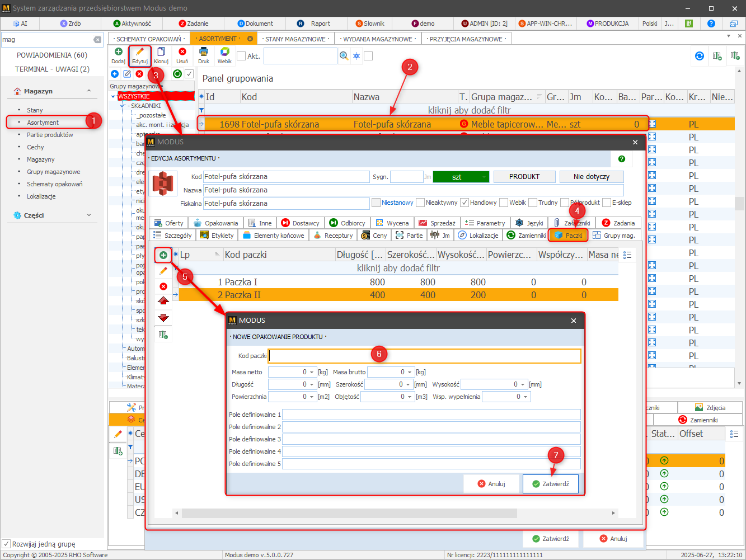Click Anuluj in the new package dialog
The width and height of the screenshot is (746, 560).
click(491, 484)
